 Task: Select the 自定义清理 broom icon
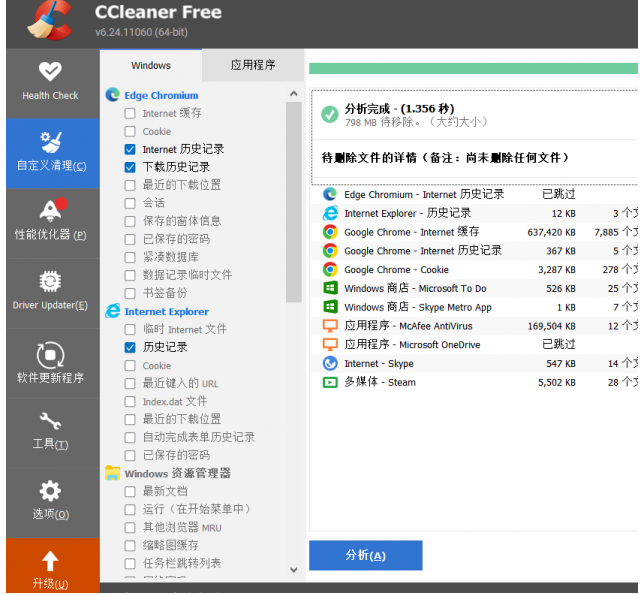(x=51, y=142)
